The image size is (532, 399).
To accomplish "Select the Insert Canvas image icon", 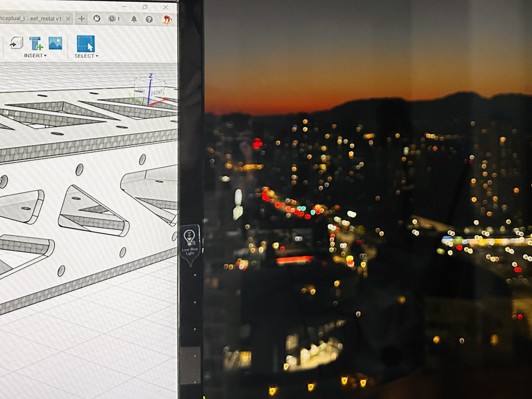I will [55, 43].
